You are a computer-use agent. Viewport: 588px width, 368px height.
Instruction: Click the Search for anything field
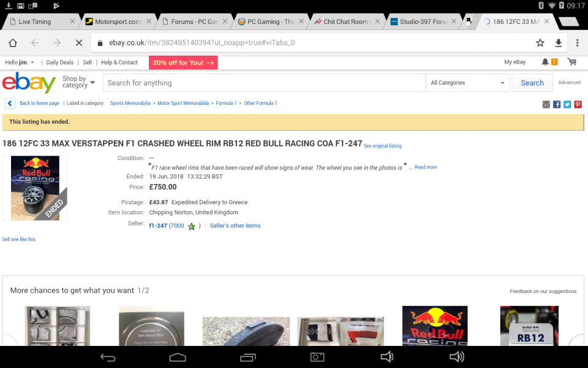(x=264, y=83)
